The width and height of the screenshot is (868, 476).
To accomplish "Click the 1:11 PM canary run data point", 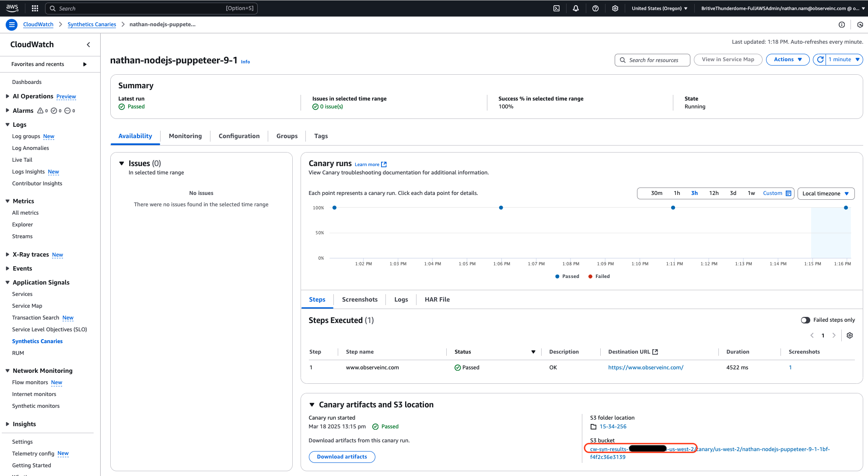I will (673, 208).
